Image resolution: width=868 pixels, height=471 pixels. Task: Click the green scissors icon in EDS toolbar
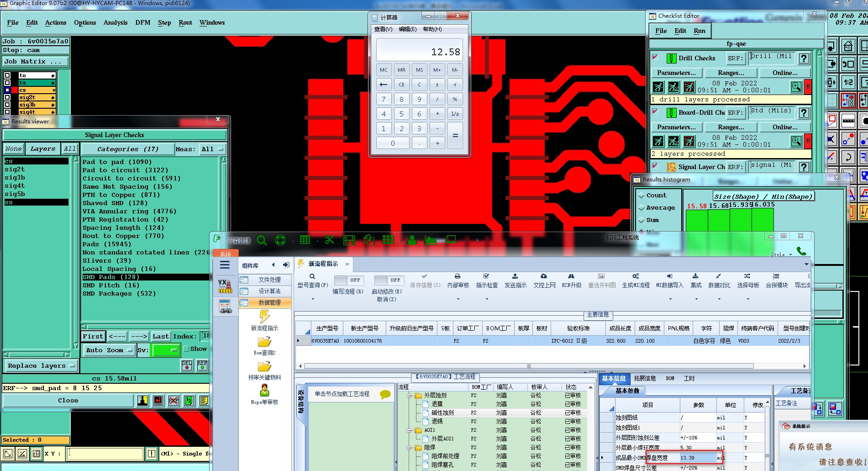pos(329,240)
